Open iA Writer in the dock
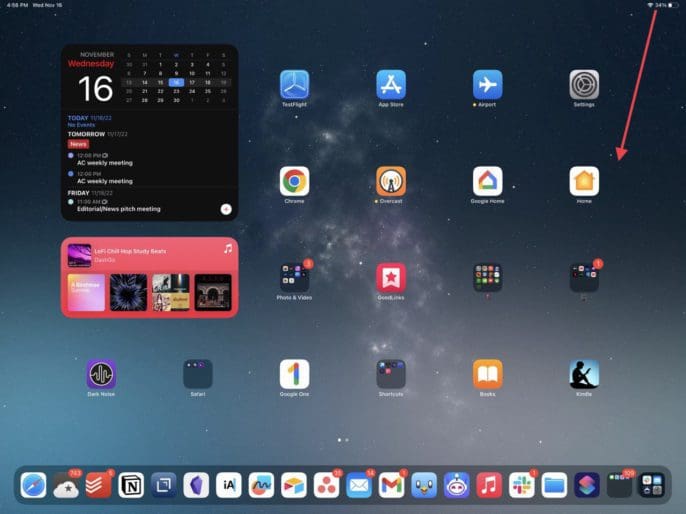The image size is (686, 514). [229, 485]
